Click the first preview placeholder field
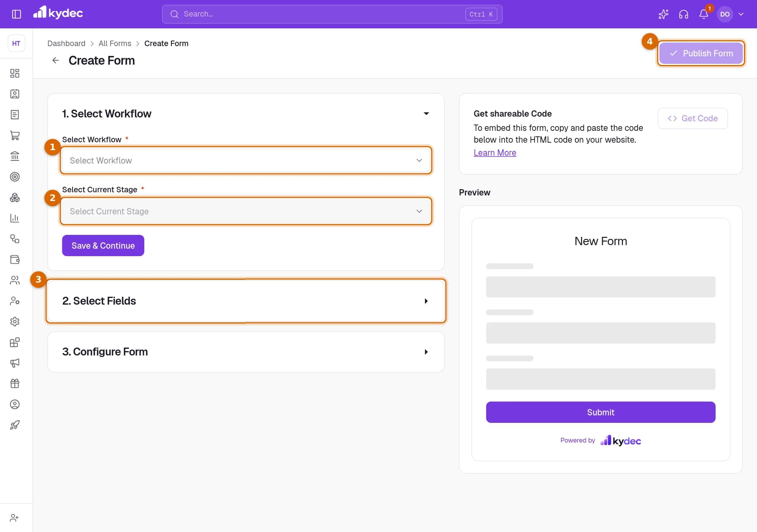The width and height of the screenshot is (757, 532). coord(600,287)
